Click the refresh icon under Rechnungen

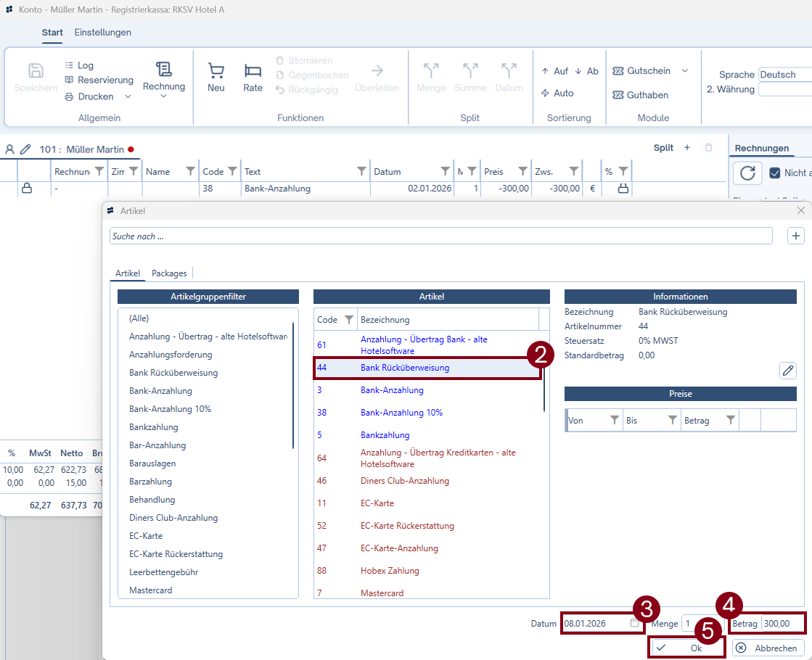point(747,173)
